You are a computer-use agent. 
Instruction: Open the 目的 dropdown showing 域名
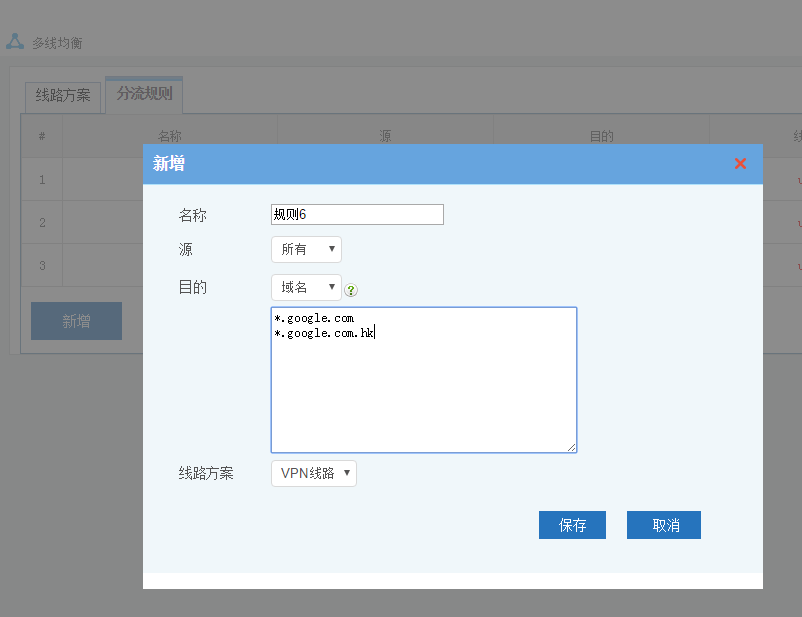pyautogui.click(x=306, y=287)
